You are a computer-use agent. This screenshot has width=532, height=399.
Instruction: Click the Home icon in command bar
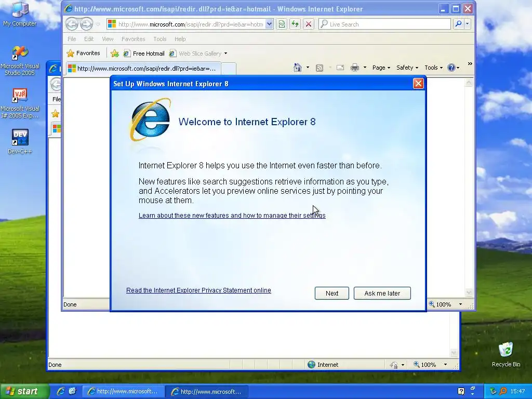[298, 68]
